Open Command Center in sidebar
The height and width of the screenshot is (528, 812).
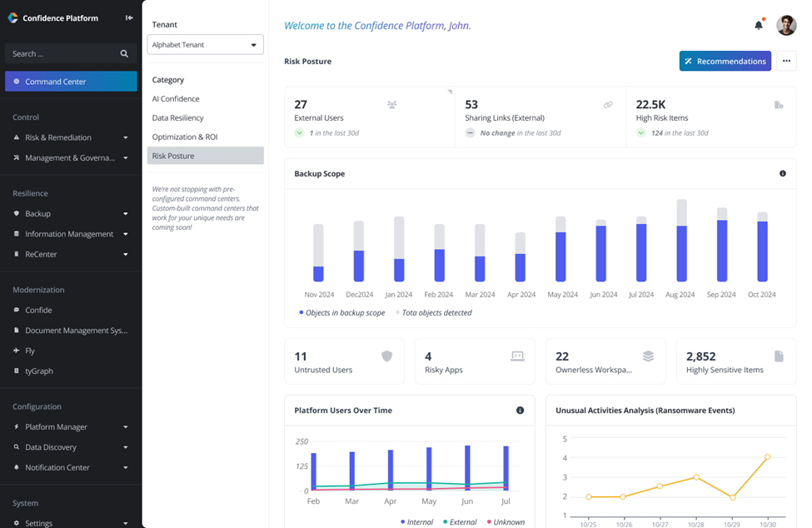[x=71, y=82]
